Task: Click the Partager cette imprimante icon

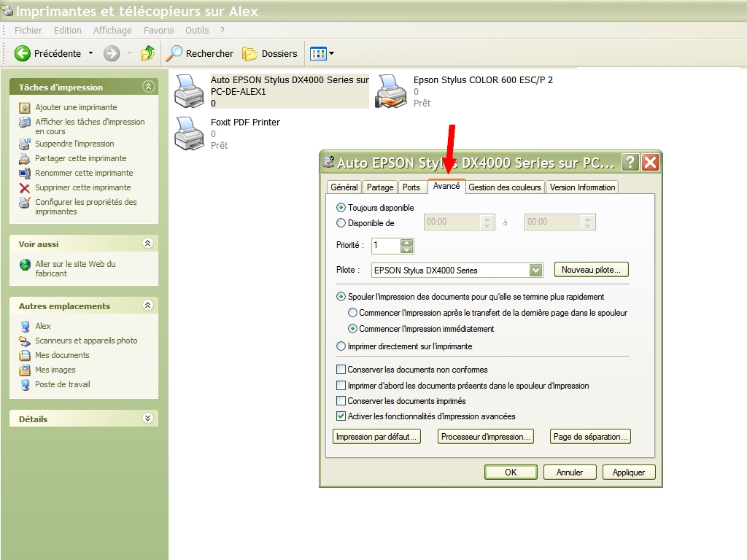Action: coord(25,158)
